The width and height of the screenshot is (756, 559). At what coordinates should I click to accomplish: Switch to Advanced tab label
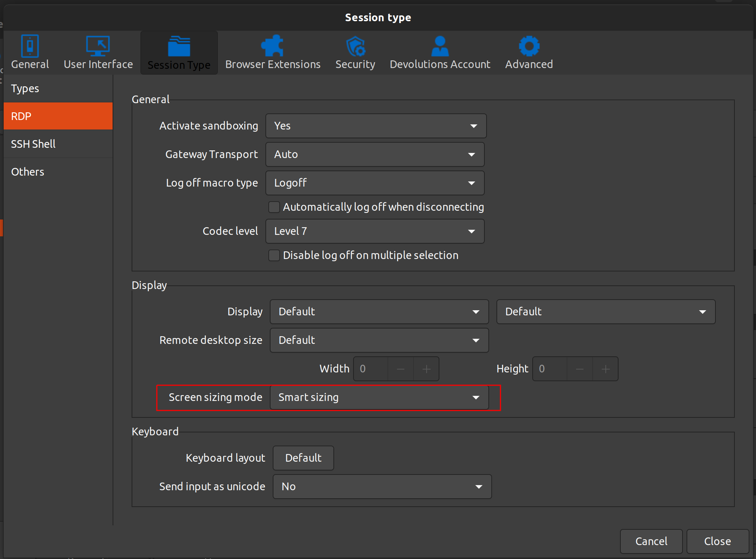(x=529, y=64)
